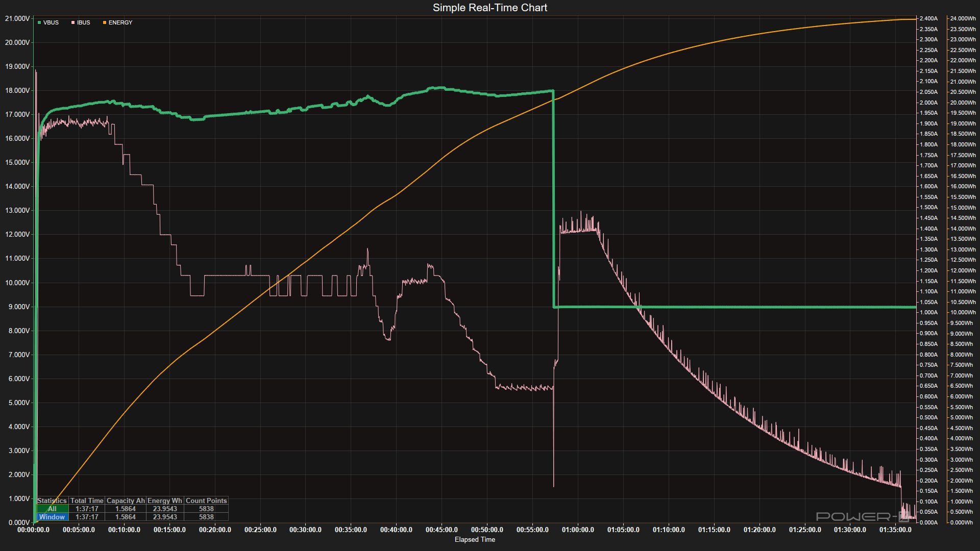Screen dimensions: 980x551
Task: Click the pink IBUS legend color swatch
Action: pyautogui.click(x=73, y=22)
